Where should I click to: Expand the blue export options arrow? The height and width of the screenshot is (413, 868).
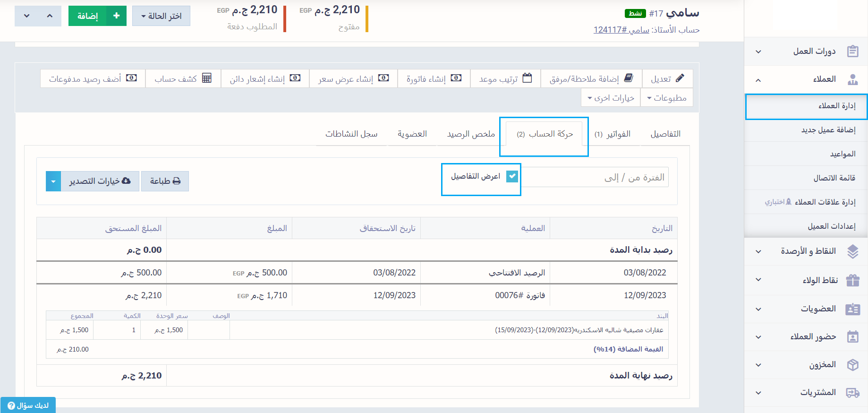53,181
